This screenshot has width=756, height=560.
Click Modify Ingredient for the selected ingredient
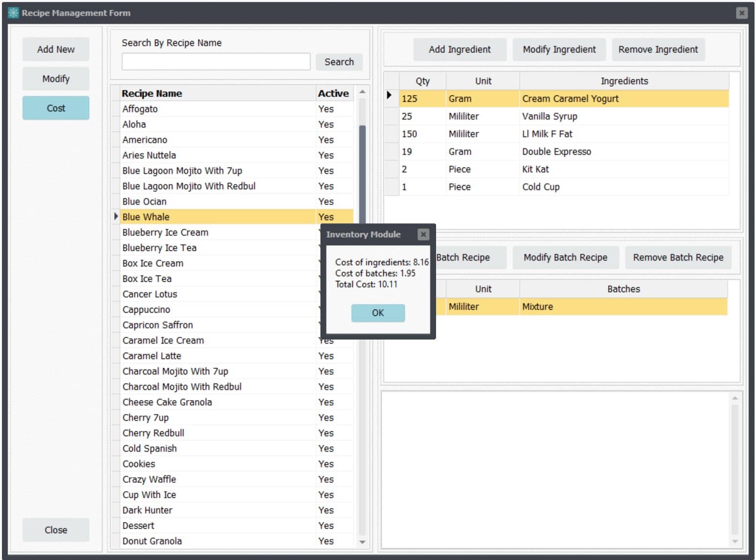tap(559, 49)
